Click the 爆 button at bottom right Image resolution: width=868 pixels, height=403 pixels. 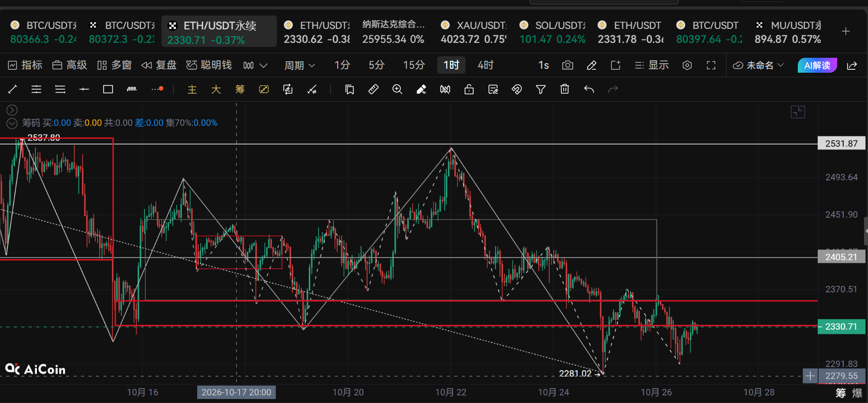tap(857, 393)
